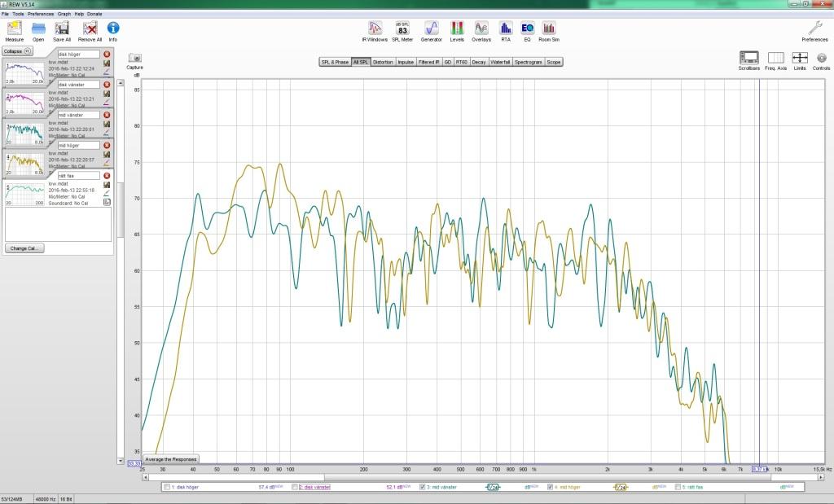Open the File menu
Viewport: 834px width, 504px height.
click(x=6, y=14)
